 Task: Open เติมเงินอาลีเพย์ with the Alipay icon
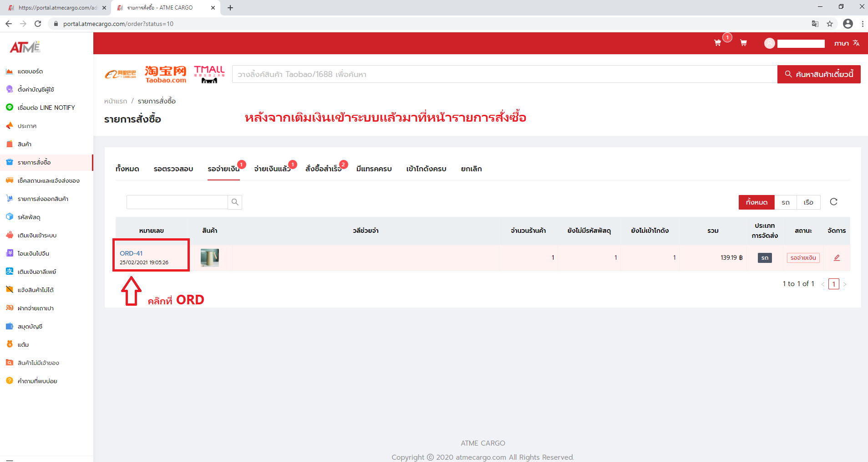10,271
